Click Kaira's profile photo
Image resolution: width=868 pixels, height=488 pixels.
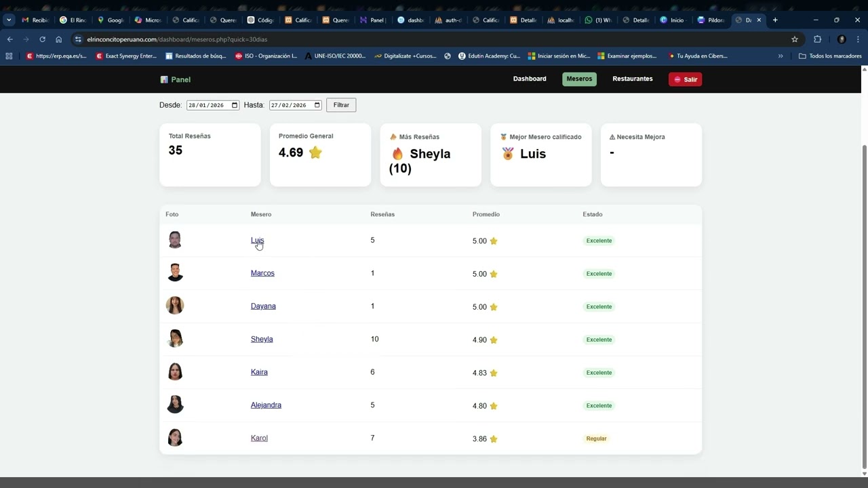click(x=175, y=371)
